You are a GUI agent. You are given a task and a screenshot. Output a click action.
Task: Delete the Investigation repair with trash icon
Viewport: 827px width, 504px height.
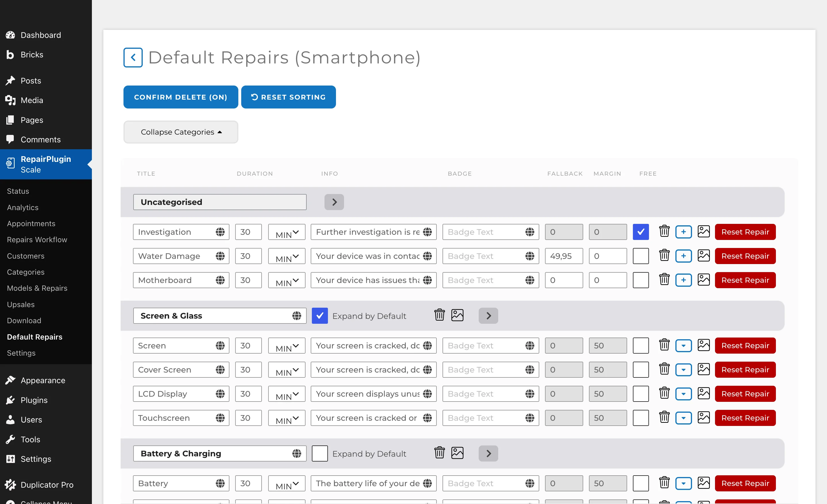(x=664, y=232)
